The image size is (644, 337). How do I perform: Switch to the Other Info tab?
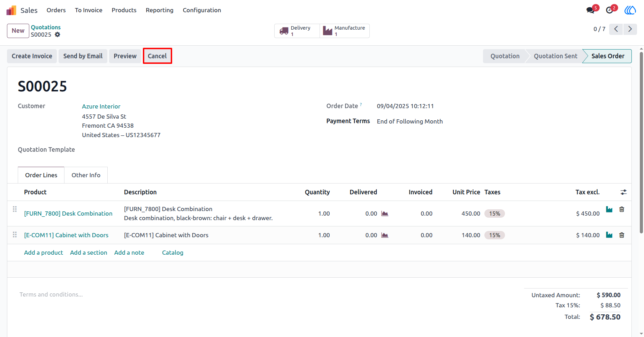[86, 175]
